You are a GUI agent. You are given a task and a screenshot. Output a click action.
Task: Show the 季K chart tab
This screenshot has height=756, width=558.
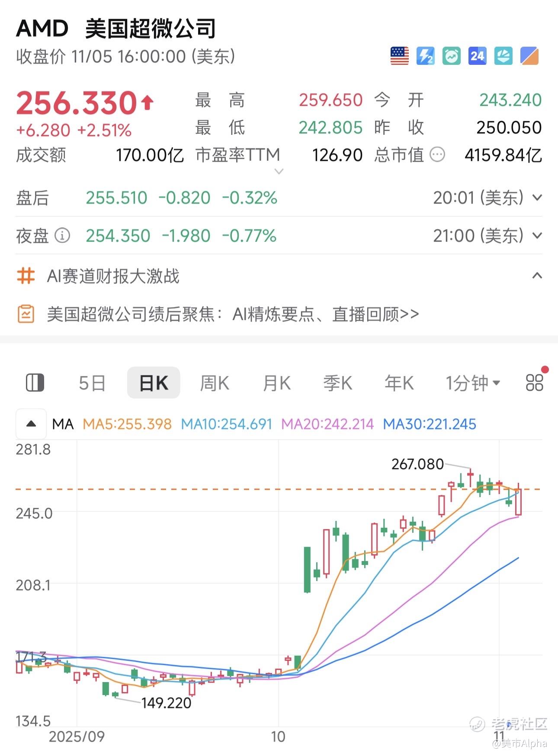pyautogui.click(x=337, y=383)
